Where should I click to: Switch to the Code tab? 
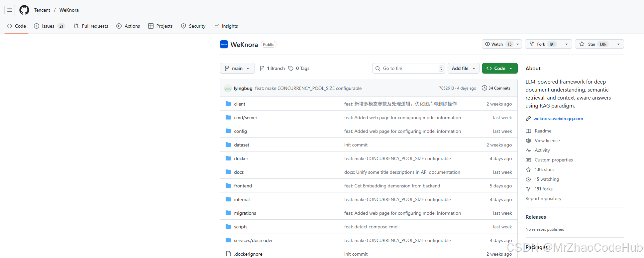point(16,26)
